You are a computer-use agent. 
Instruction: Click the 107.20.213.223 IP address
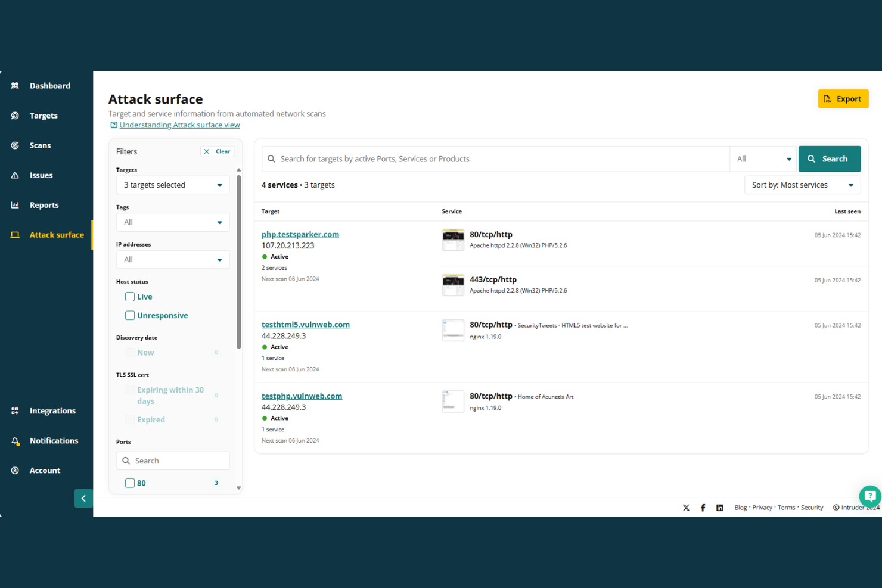(288, 245)
